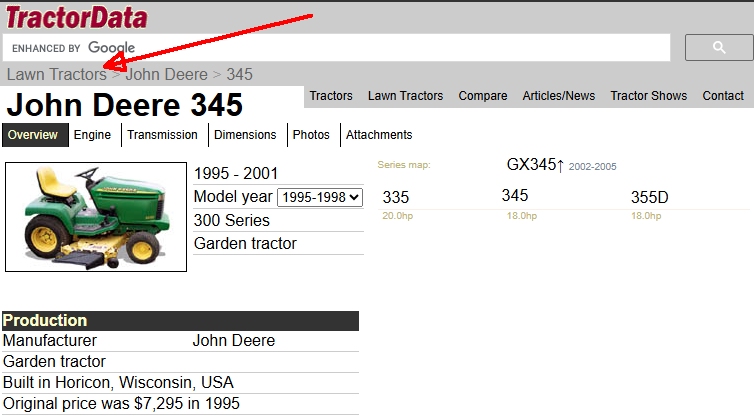Click the 'John Deere' manufacturer value
The width and height of the screenshot is (754, 420).
[234, 341]
